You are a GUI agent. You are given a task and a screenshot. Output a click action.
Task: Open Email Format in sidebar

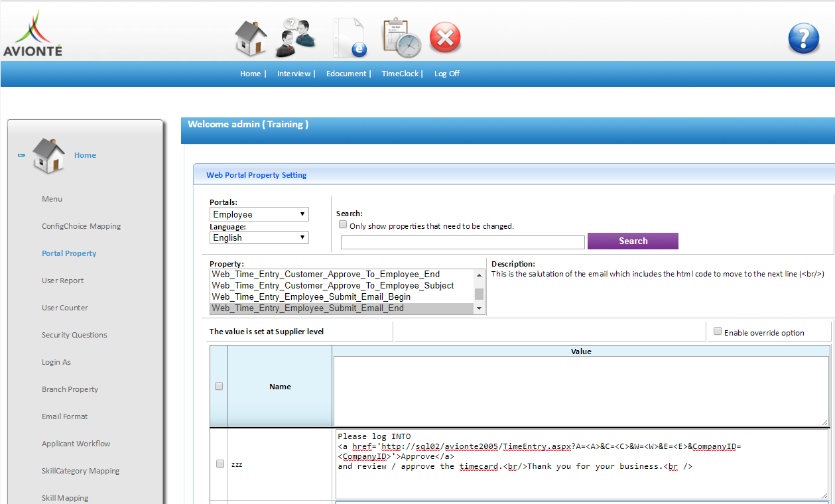[x=64, y=416]
